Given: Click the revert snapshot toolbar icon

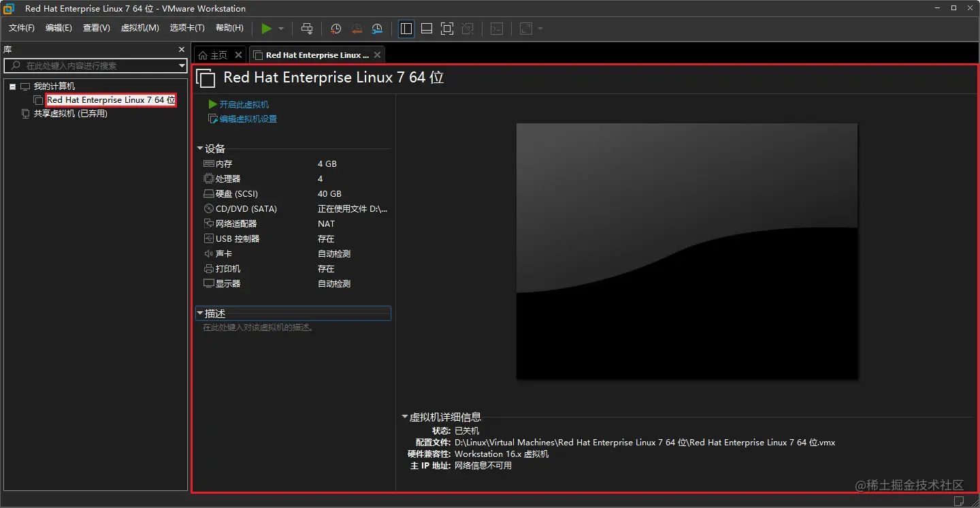Looking at the screenshot, I should [356, 29].
